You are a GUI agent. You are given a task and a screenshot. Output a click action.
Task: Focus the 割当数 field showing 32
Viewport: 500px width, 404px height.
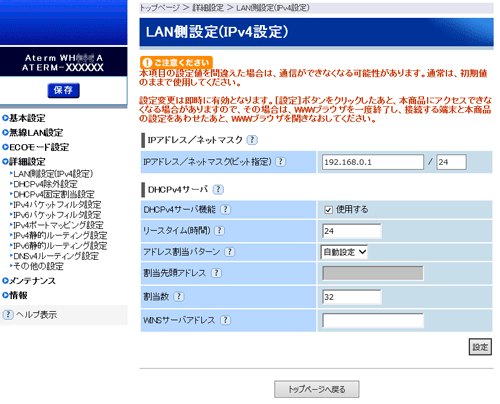352,297
